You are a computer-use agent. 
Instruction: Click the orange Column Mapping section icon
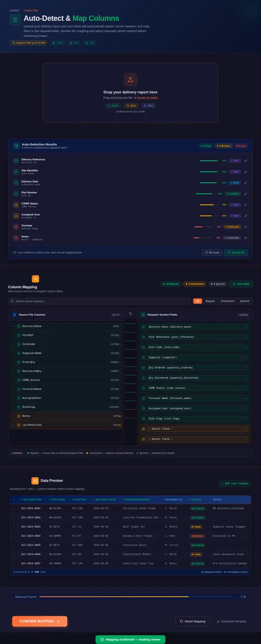[35, 279]
